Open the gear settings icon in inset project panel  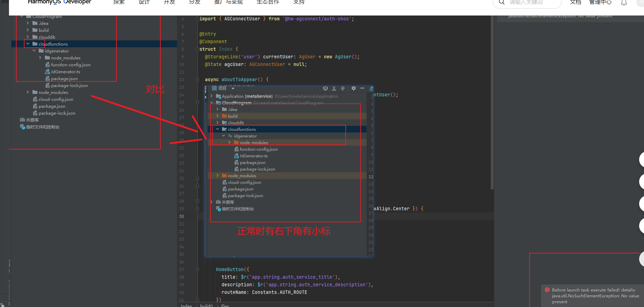(354, 88)
